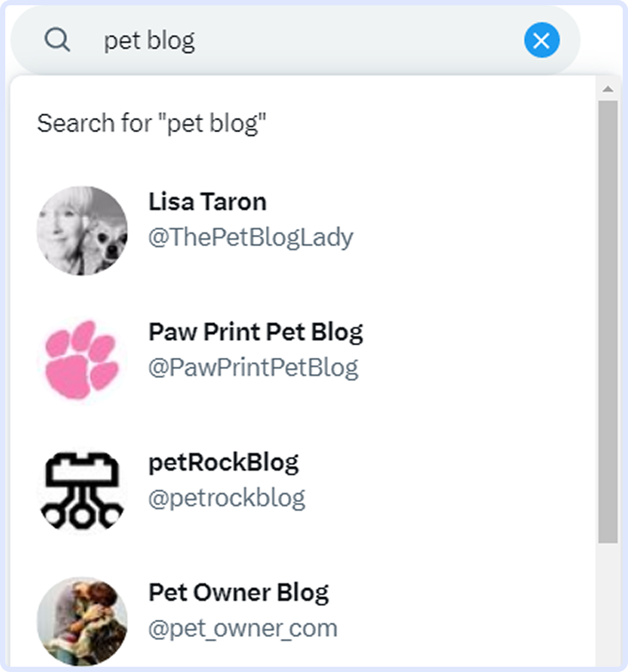Viewport: 628px width, 672px height.
Task: Click the @pet_owner_com handle
Action: click(x=242, y=629)
